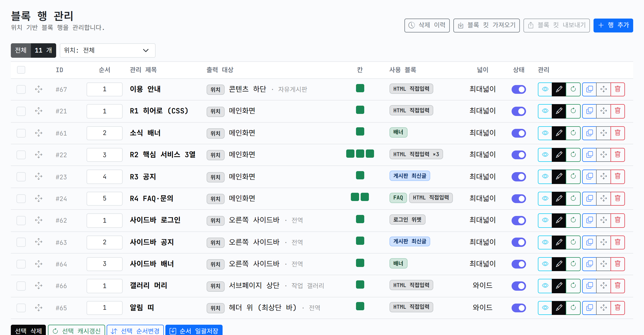This screenshot has width=644, height=335.
Task: Click the 로그인 위젯 block badge
Action: pos(407,220)
